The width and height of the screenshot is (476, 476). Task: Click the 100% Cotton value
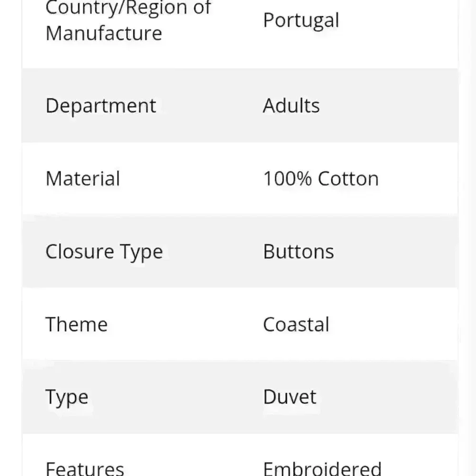pyautogui.click(x=321, y=178)
